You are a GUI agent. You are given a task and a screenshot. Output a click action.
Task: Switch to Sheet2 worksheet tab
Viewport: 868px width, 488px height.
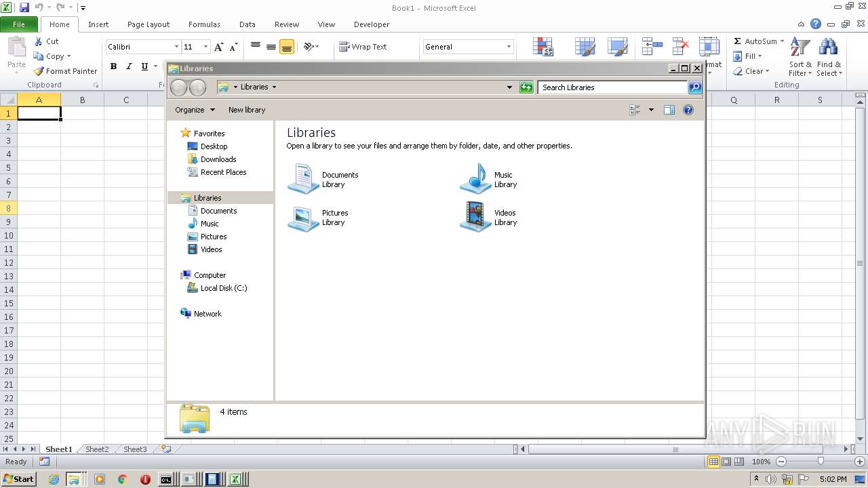tap(96, 449)
